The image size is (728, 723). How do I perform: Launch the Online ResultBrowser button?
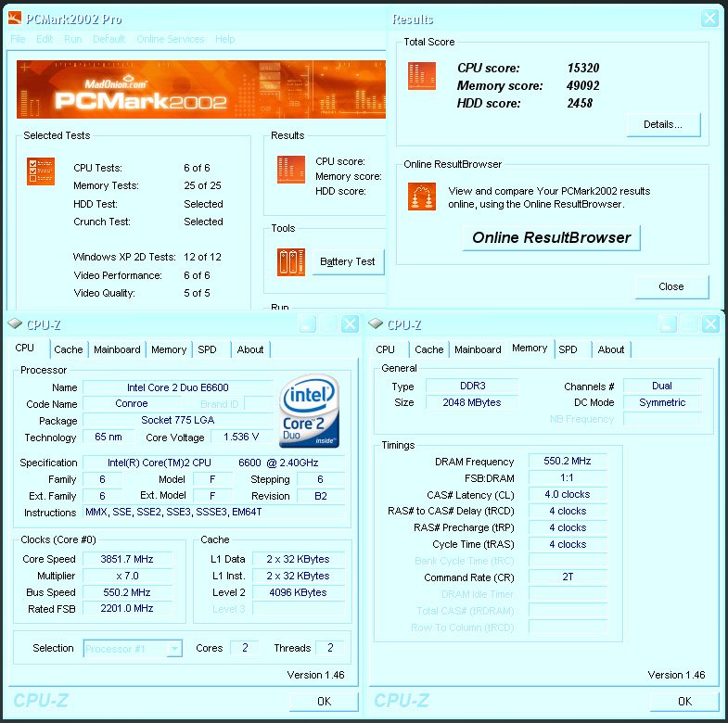[552, 238]
